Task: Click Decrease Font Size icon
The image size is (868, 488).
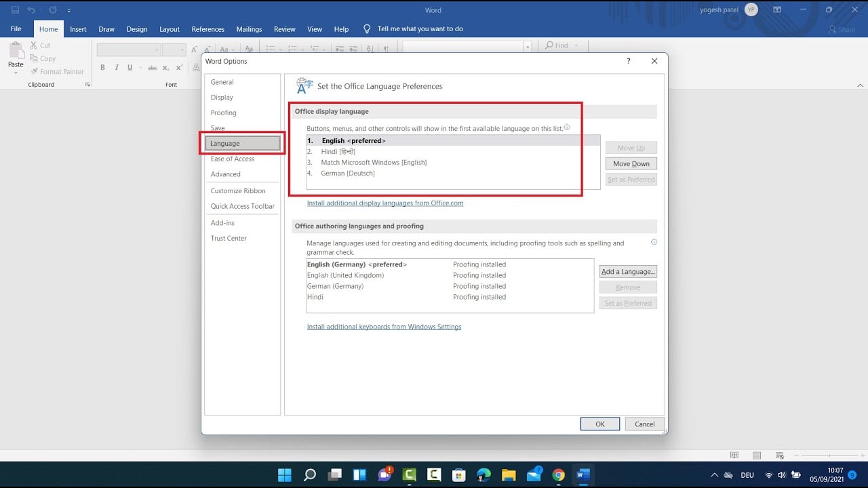Action: pyautogui.click(x=208, y=49)
